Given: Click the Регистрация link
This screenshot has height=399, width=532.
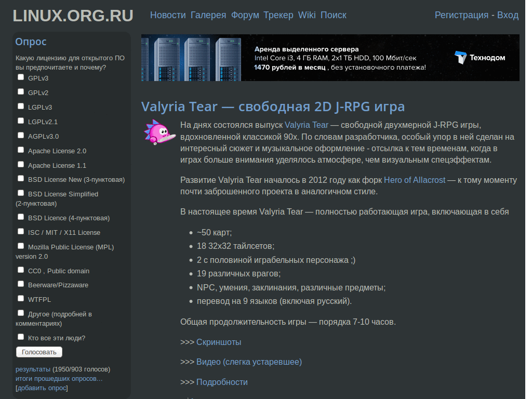Looking at the screenshot, I should (461, 15).
